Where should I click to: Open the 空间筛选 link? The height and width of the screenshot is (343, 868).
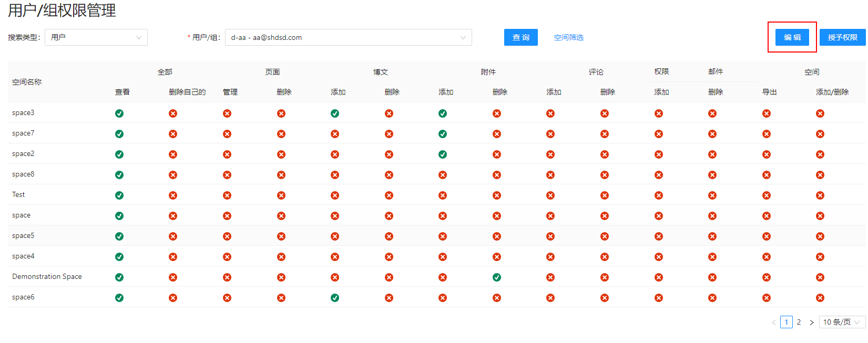[x=568, y=37]
